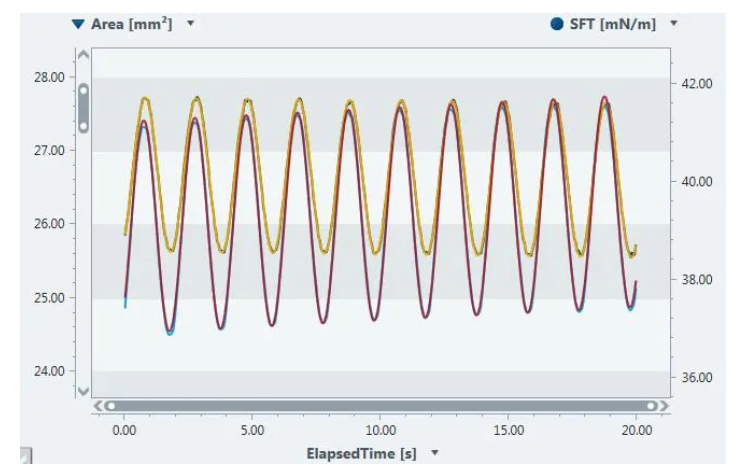
Task: Open the SFT [mN/m] axis dropdown arrow
Action: (674, 24)
